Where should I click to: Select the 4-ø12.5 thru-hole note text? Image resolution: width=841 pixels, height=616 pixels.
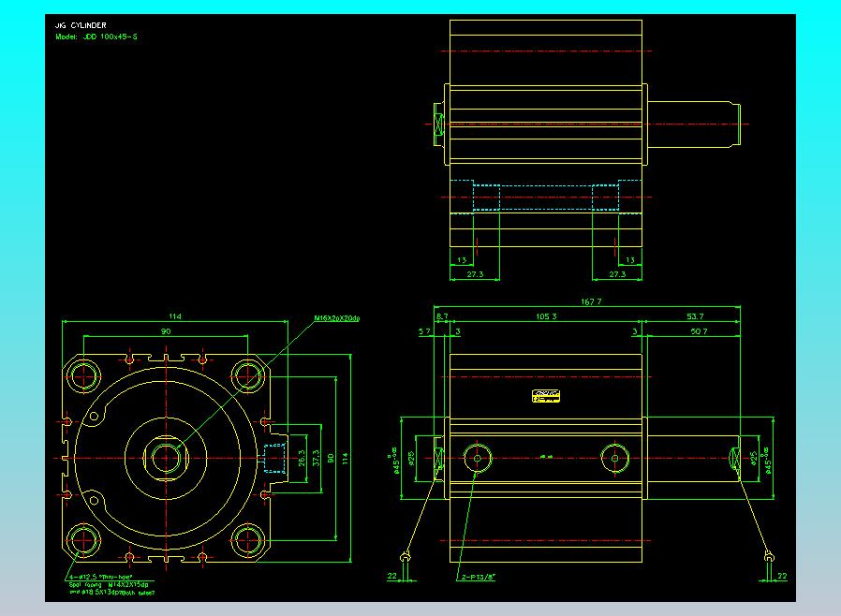[x=98, y=576]
